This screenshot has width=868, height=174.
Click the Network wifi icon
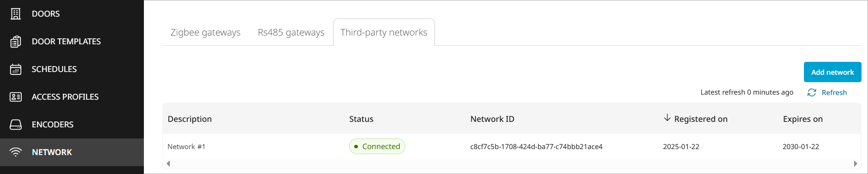[16, 152]
